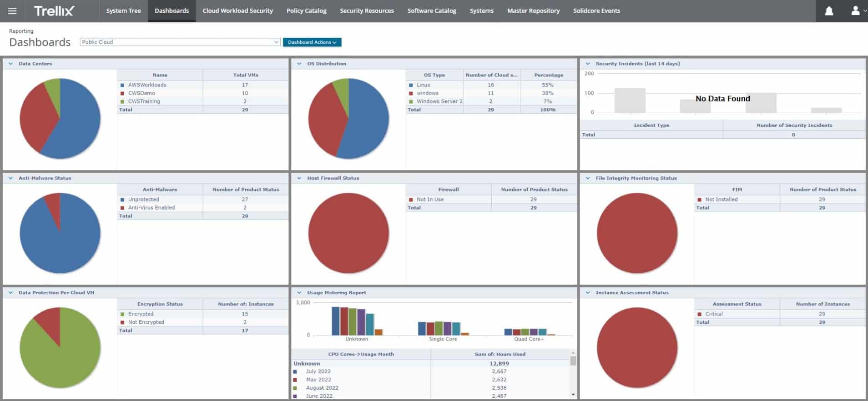Viewport: 868px width, 401px height.
Task: Collapse the Host Firewall Status panel
Action: (299, 178)
